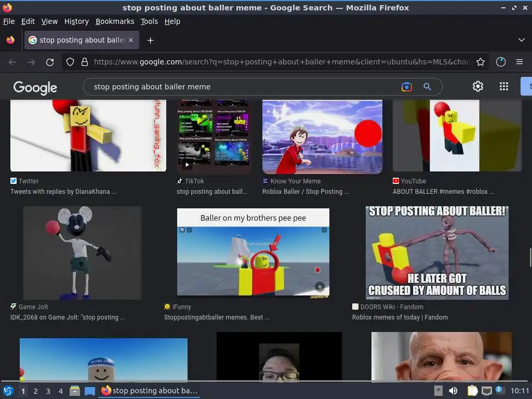Open the History menu
Image resolution: width=532 pixels, height=399 pixels.
coord(76,21)
